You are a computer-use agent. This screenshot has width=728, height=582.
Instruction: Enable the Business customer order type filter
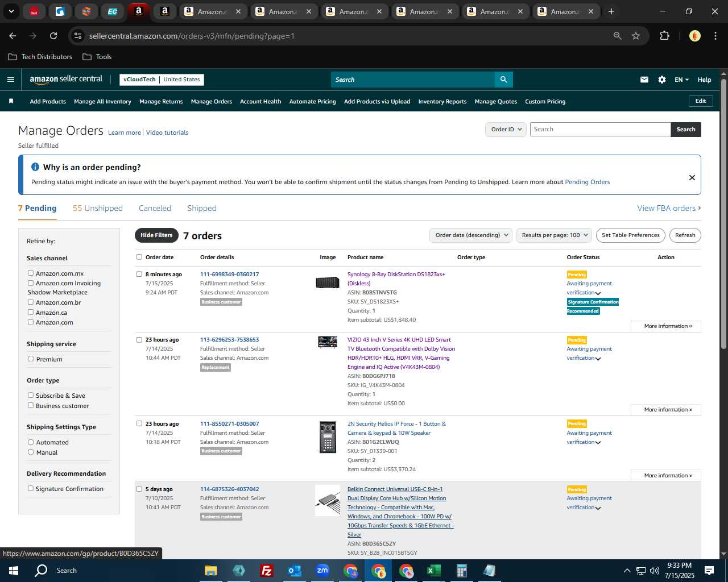click(x=31, y=406)
